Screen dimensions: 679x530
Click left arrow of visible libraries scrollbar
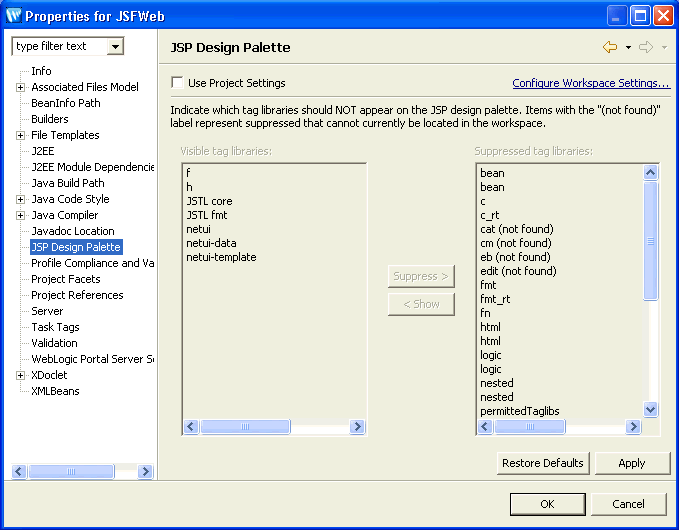(191, 427)
